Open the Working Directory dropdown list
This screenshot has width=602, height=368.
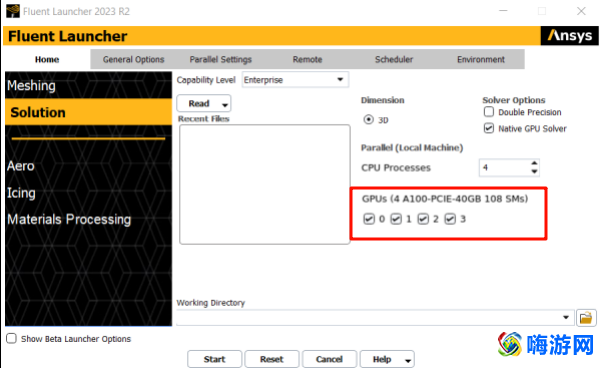566,317
